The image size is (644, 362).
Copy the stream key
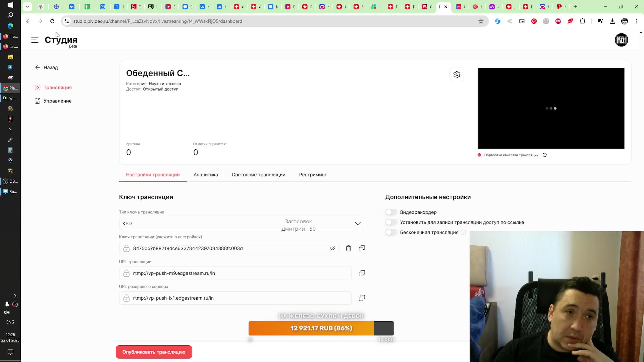(362, 248)
